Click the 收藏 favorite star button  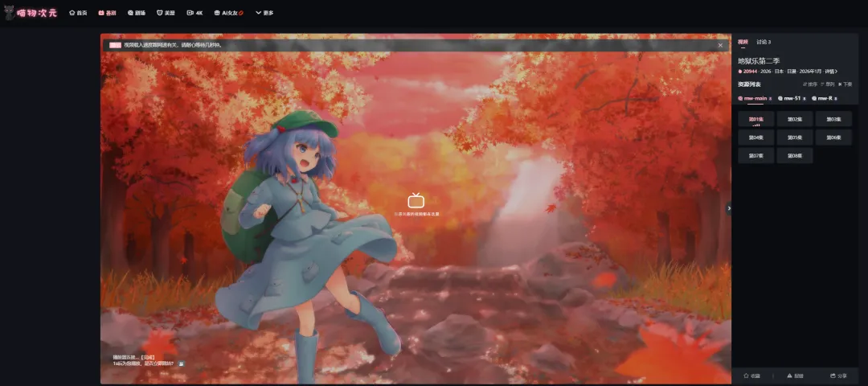[751, 376]
